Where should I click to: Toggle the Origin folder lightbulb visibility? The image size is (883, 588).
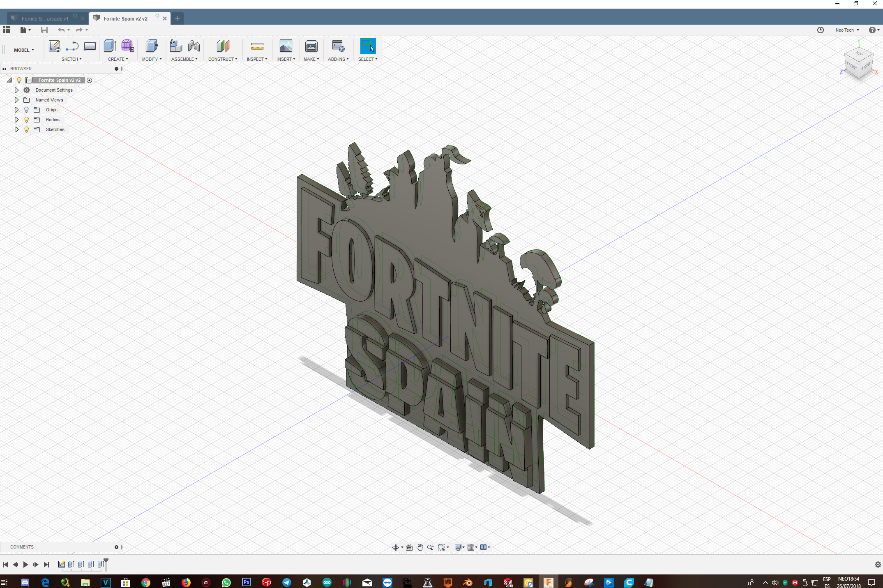[x=27, y=110]
